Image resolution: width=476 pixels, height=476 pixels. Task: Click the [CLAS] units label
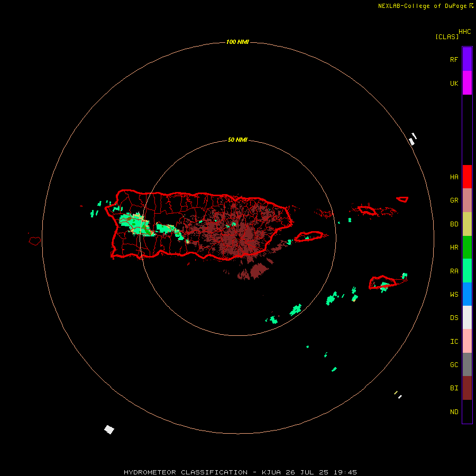[x=447, y=36]
